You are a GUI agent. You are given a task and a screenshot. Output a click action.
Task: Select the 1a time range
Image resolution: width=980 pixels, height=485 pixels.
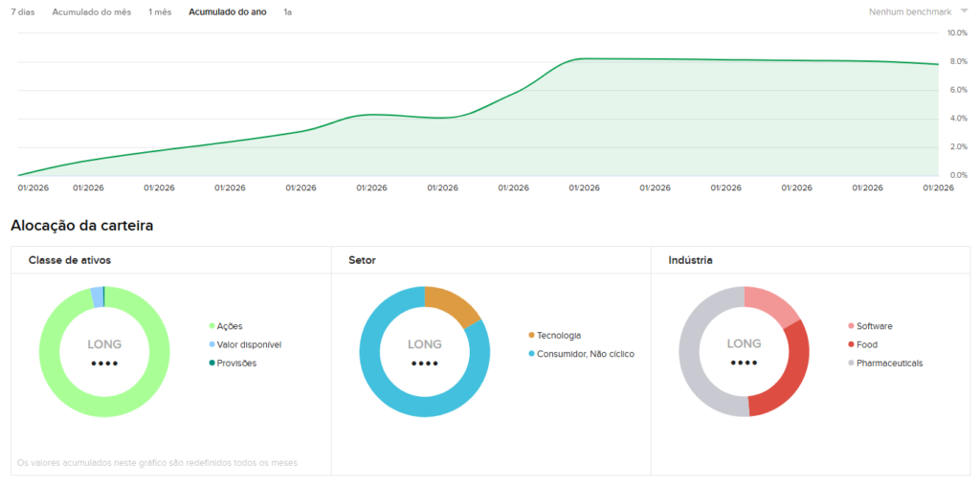287,11
